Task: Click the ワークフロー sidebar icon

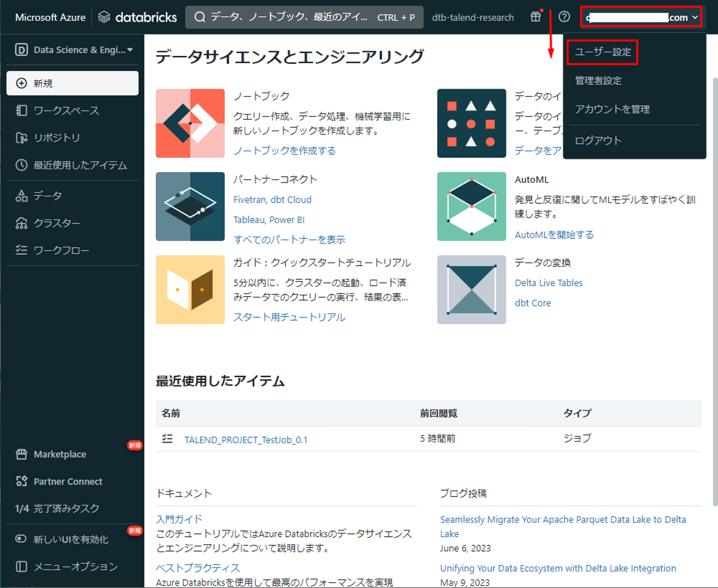Action: [21, 250]
